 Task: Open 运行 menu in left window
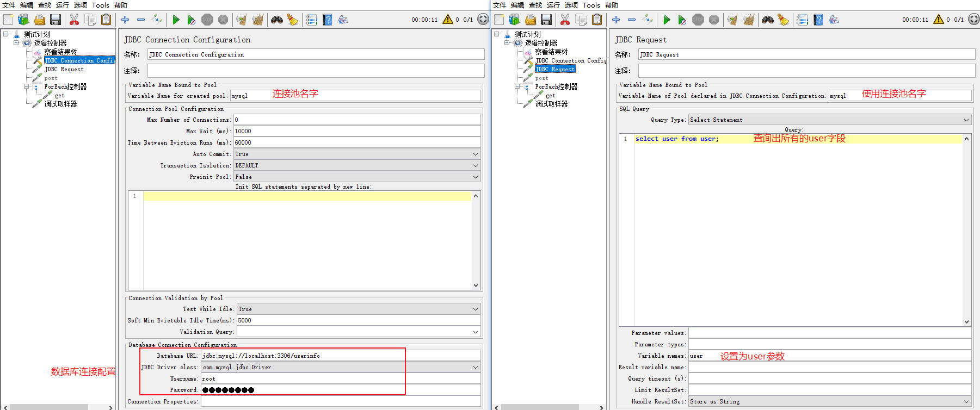[x=63, y=5]
